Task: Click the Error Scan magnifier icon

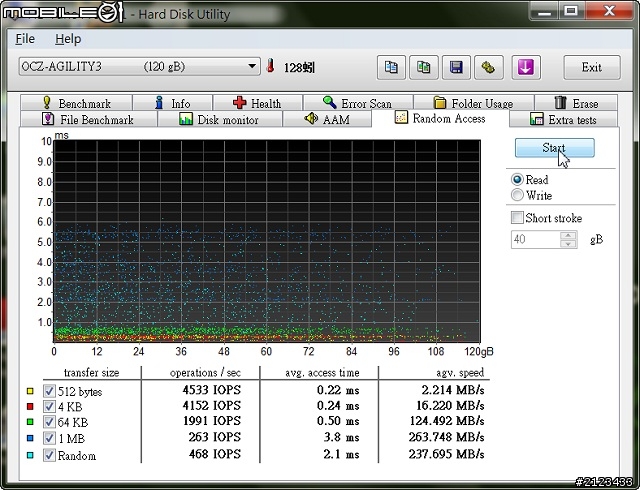Action: pyautogui.click(x=329, y=102)
